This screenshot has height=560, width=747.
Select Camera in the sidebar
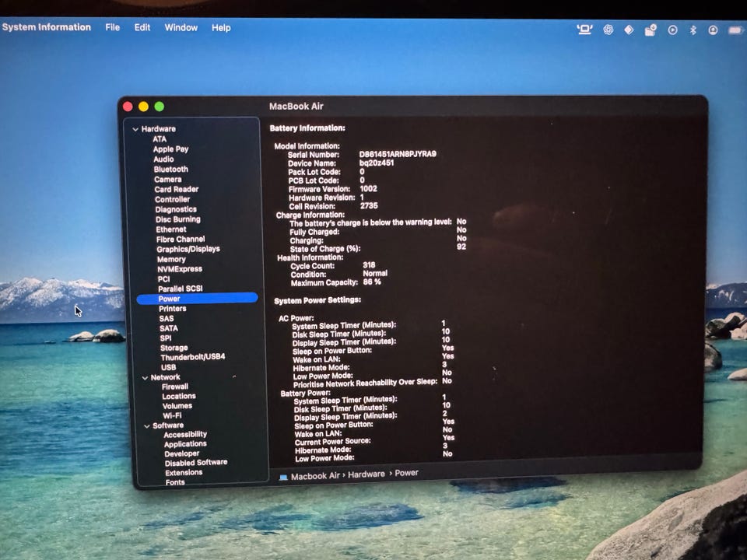click(x=168, y=180)
